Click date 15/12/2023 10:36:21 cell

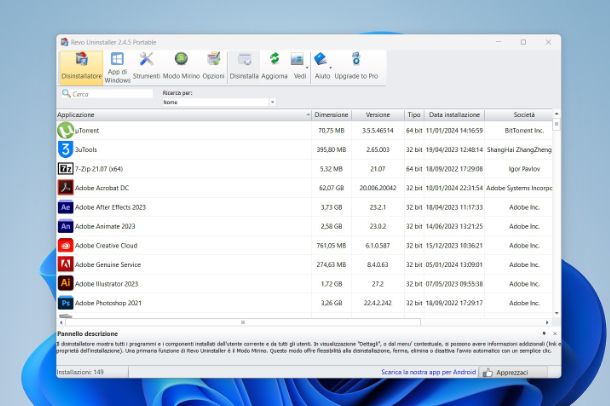point(454,245)
